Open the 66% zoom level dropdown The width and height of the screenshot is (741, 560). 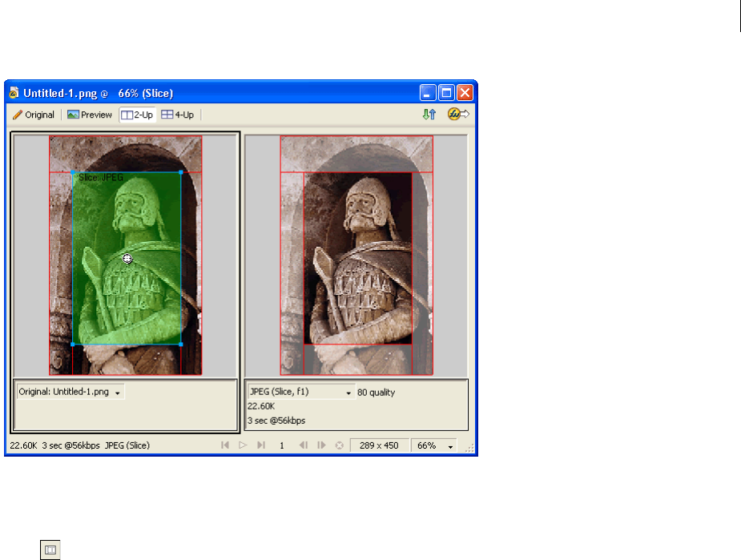pos(434,445)
